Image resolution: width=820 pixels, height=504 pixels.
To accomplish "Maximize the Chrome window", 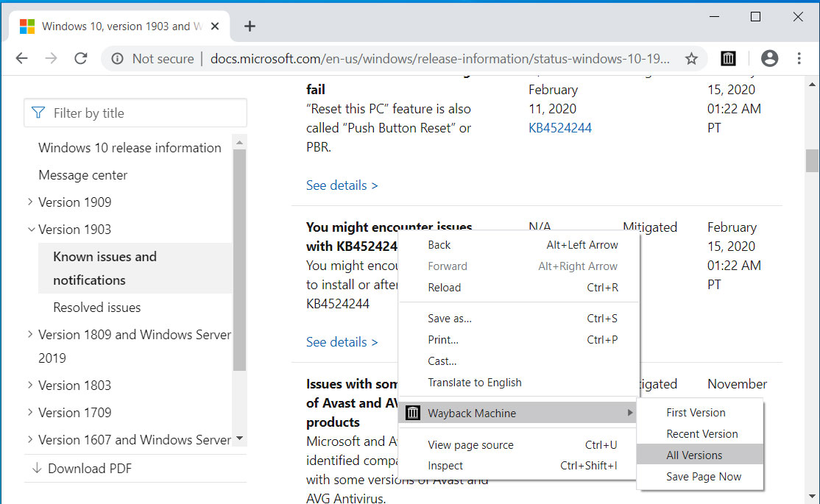I will pyautogui.click(x=756, y=17).
